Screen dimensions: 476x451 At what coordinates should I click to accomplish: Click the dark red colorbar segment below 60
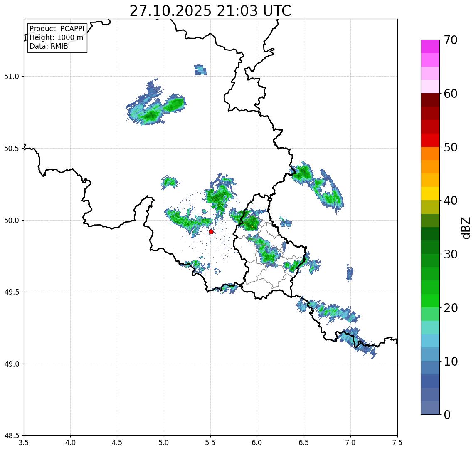tap(430, 100)
